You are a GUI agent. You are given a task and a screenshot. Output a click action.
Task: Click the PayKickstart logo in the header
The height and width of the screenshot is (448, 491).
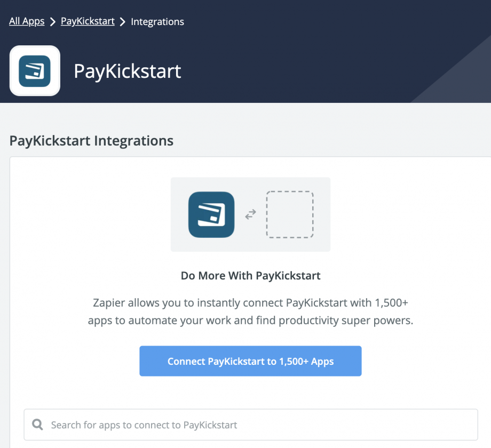(x=35, y=71)
